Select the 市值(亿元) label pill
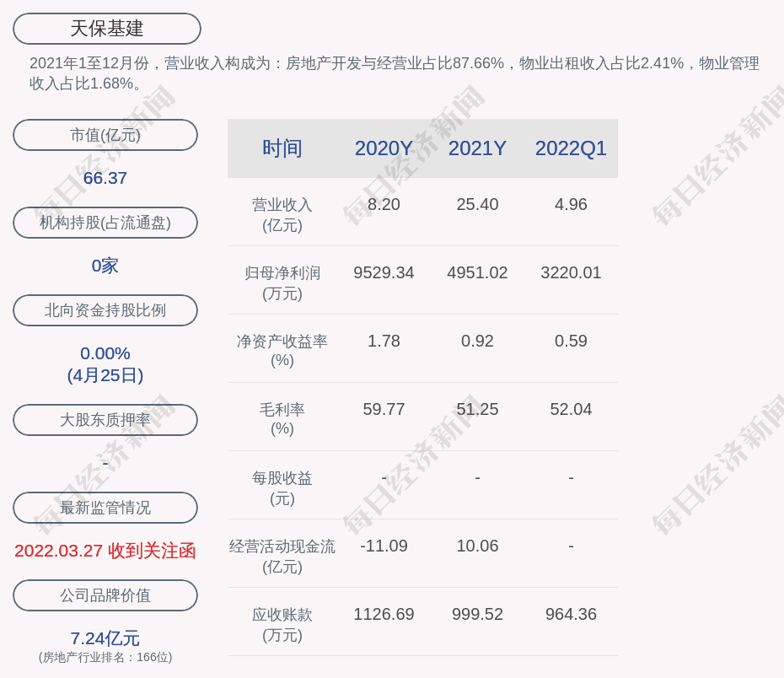This screenshot has width=784, height=678. pyautogui.click(x=105, y=135)
